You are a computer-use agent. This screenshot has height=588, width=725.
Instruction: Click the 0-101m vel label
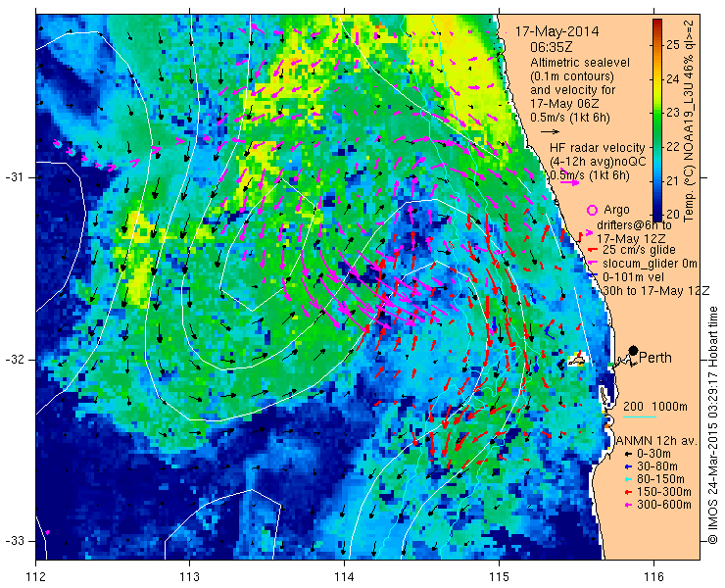(633, 276)
